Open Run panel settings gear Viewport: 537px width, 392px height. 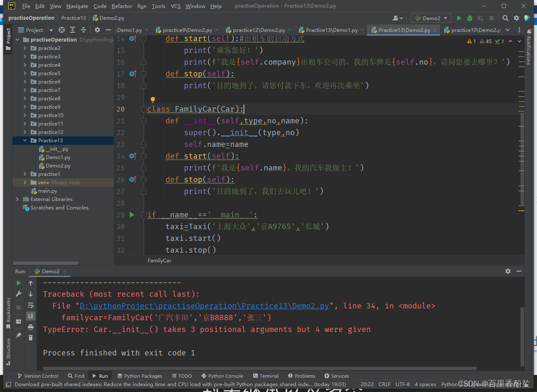click(508, 271)
